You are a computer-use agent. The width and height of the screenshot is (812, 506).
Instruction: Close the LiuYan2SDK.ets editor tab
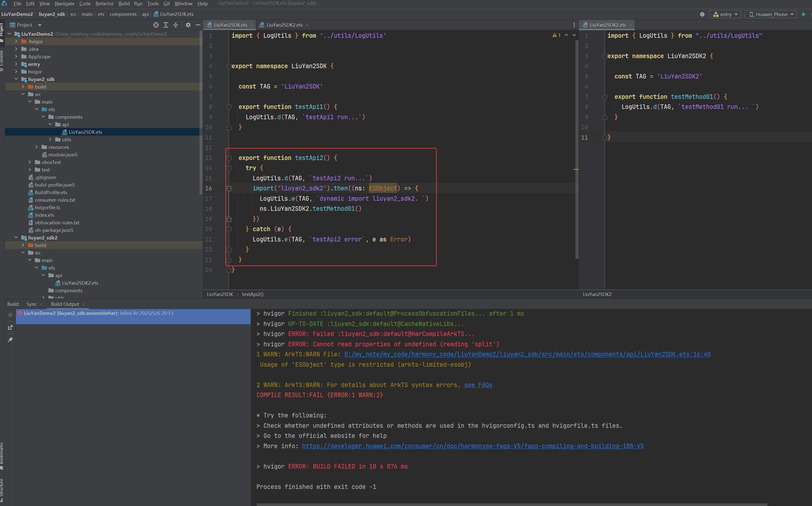(x=252, y=25)
